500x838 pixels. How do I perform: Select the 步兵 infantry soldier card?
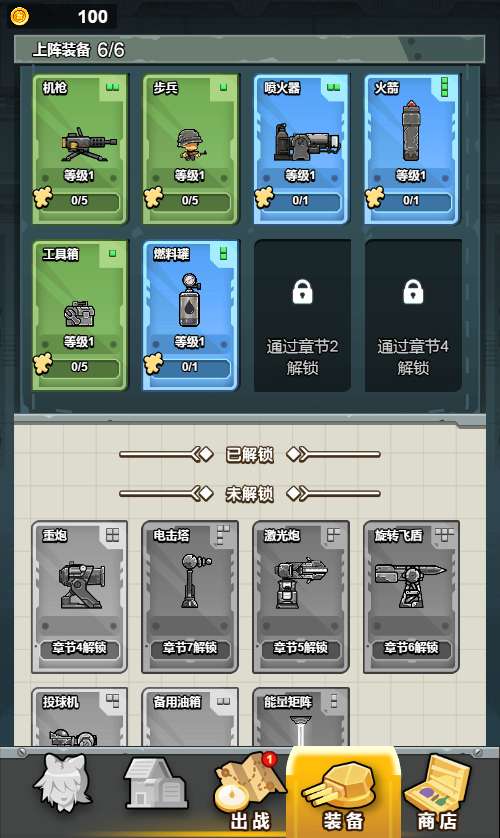pos(190,149)
